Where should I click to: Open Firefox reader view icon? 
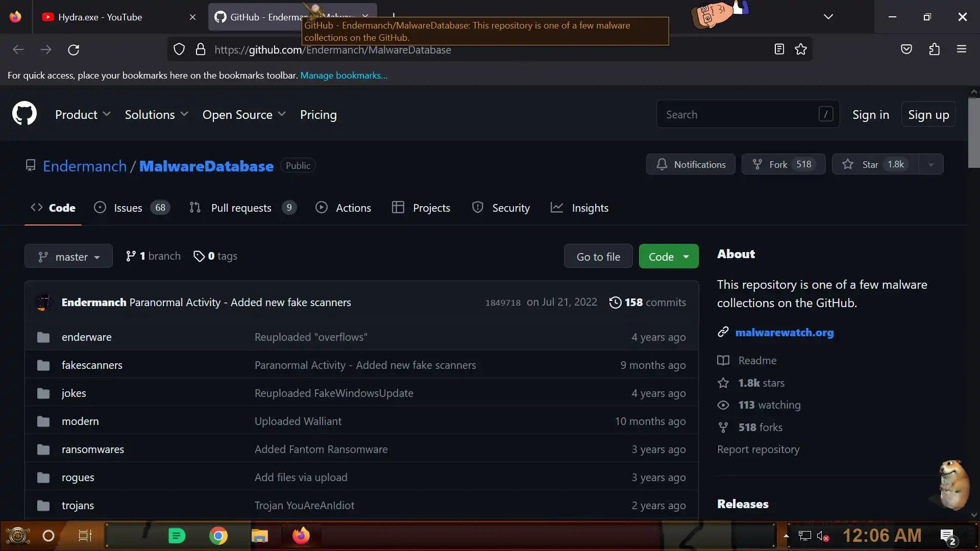tap(779, 49)
